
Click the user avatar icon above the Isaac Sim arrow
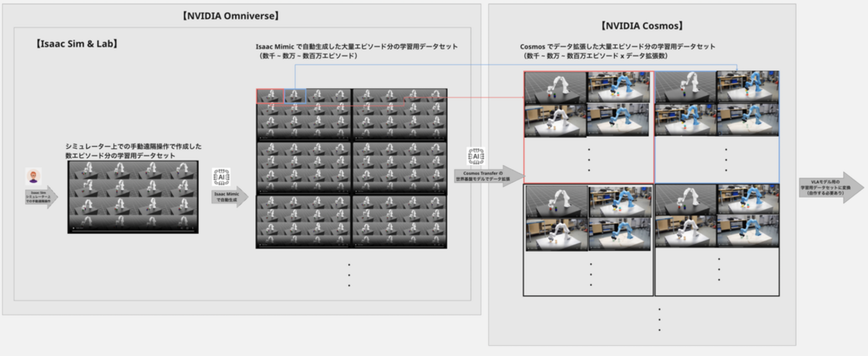coord(33,178)
